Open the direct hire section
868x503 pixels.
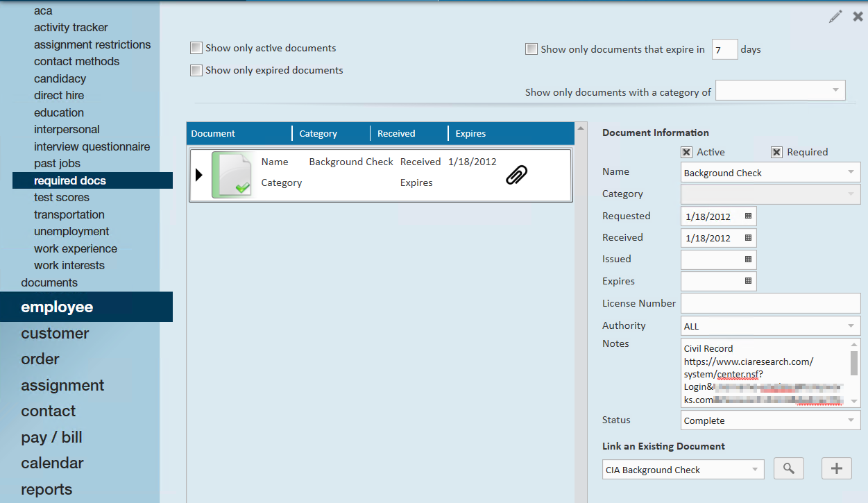tap(59, 95)
